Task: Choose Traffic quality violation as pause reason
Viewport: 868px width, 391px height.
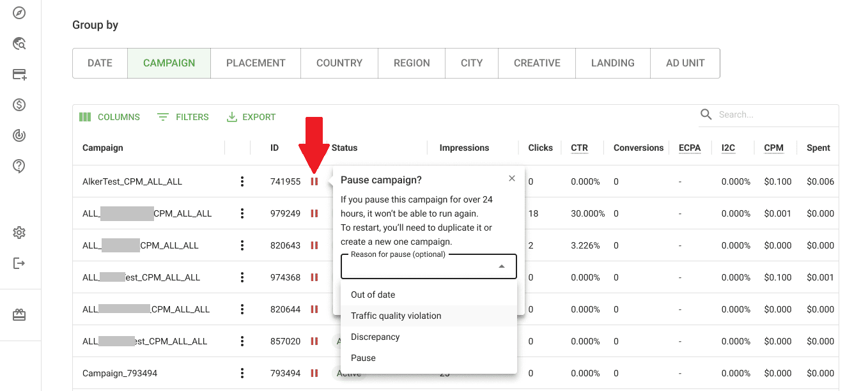Action: pos(396,316)
